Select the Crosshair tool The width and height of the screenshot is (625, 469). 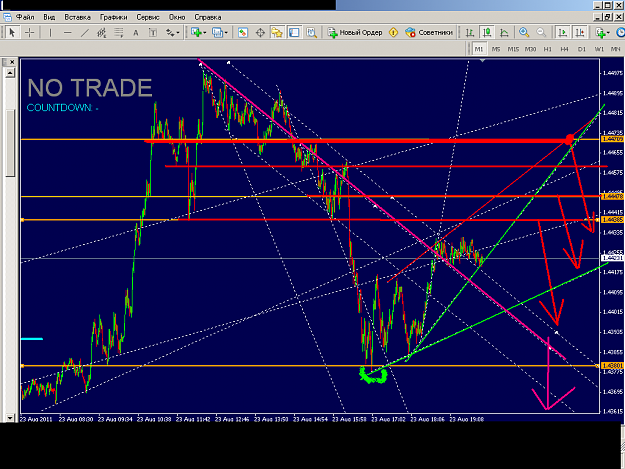click(x=29, y=32)
